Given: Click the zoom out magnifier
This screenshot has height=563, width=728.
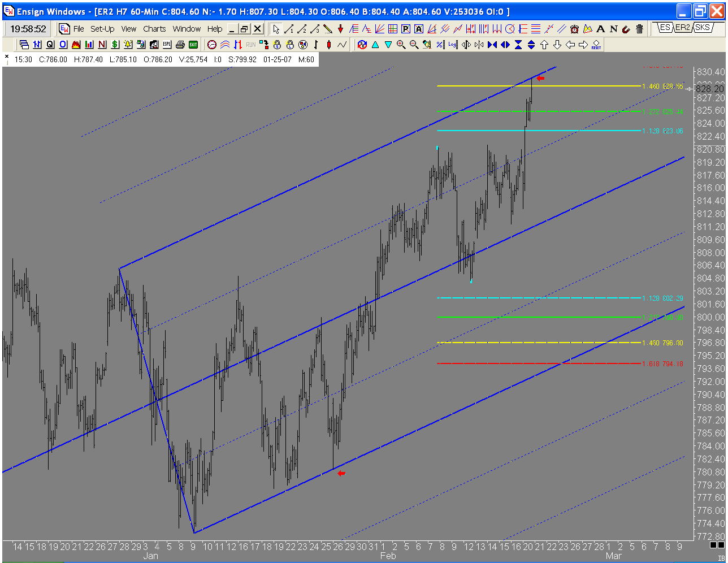Looking at the screenshot, I should [x=414, y=45].
